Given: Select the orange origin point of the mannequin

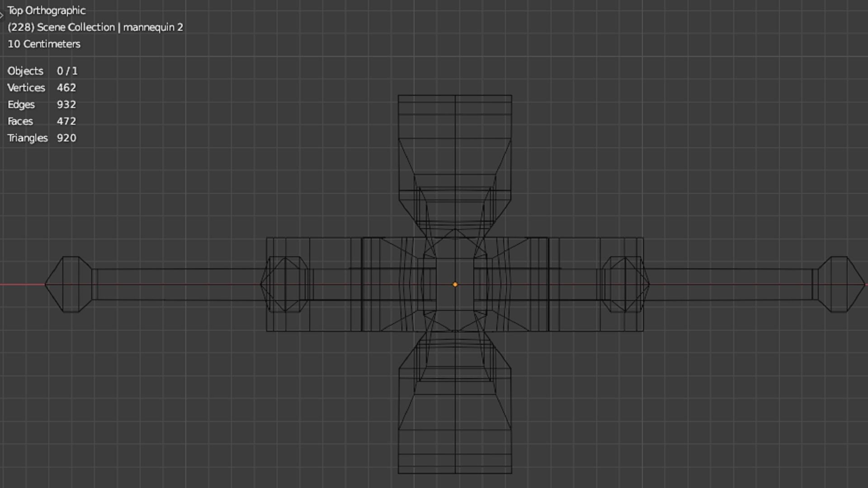Looking at the screenshot, I should pyautogui.click(x=455, y=285).
